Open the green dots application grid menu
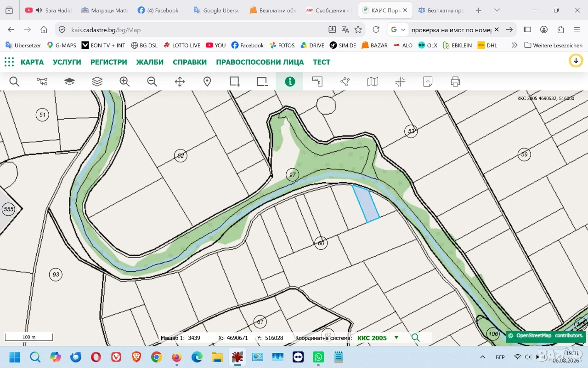The width and height of the screenshot is (588, 368). [x=9, y=62]
